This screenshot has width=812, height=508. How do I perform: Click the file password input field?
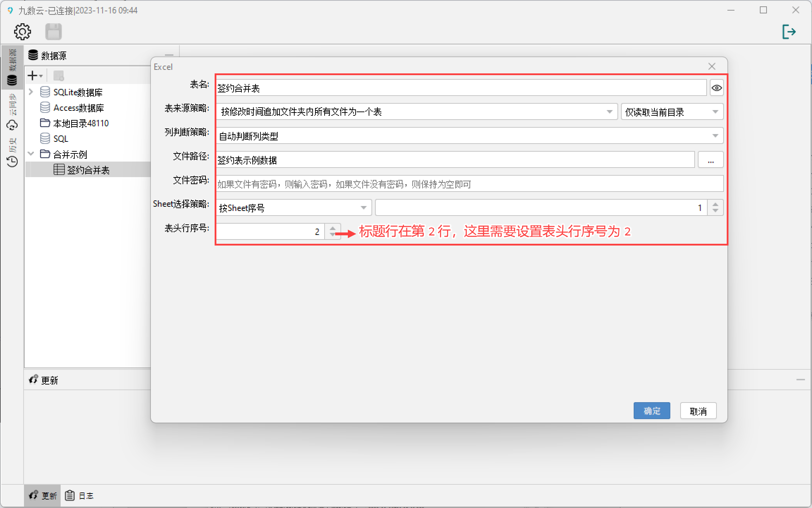pos(469,184)
